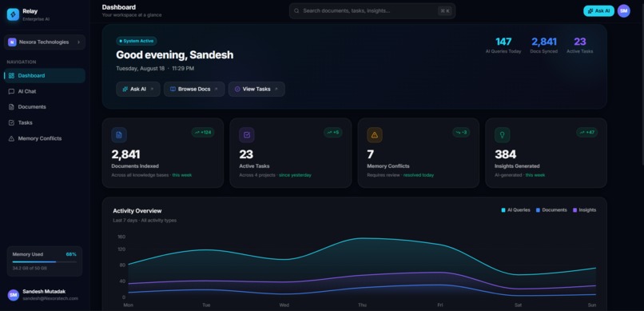Click the Memory Used progress bar
Screen dimensions: 644x311
coord(45,261)
